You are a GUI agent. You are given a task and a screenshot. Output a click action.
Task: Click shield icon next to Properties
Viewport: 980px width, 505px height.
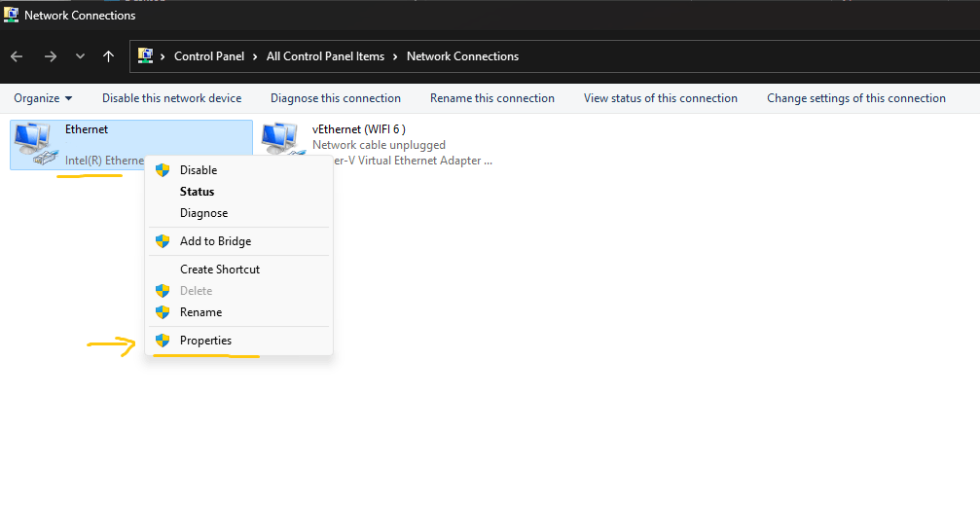click(x=163, y=341)
